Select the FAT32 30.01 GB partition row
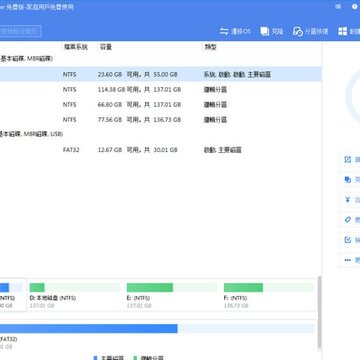Screen dimensions: 360x360 point(160,150)
